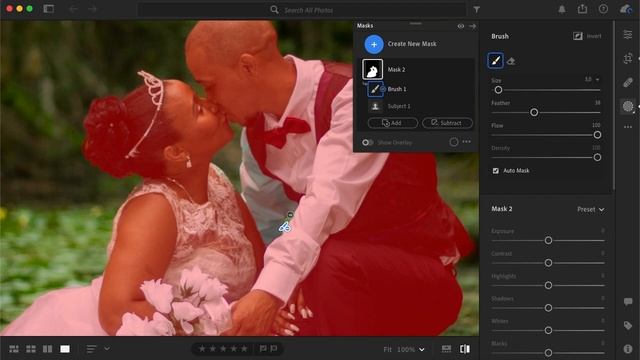Open the help question mark icon
640x360 pixels.
(603, 9)
